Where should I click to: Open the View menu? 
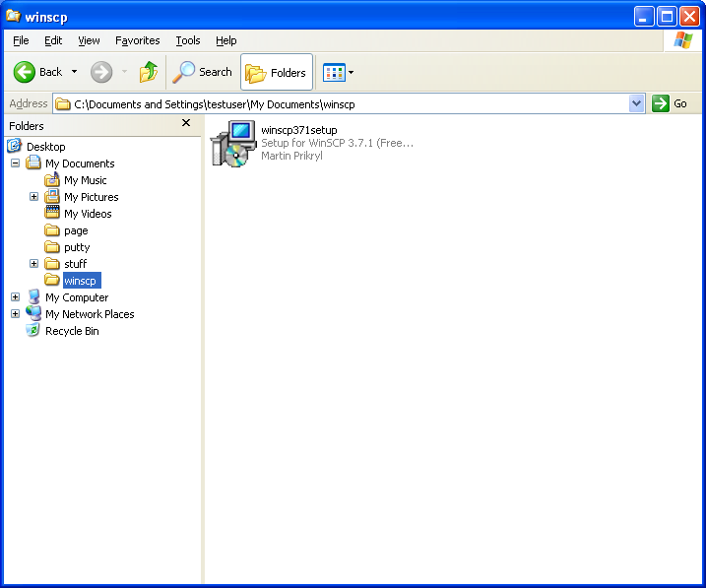pyautogui.click(x=89, y=40)
